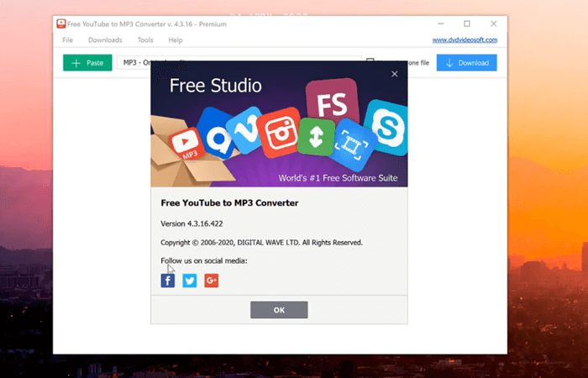Toggle the one file checkbox
The image size is (588, 378).
click(370, 60)
